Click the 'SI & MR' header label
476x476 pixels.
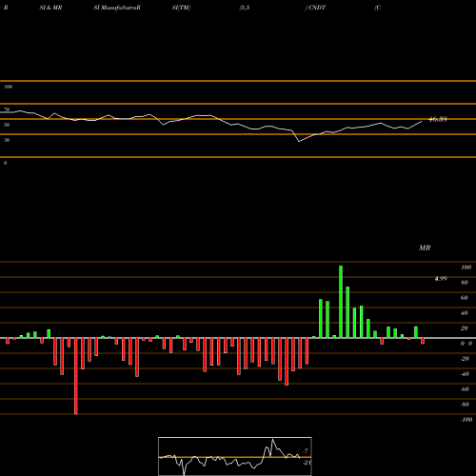point(50,8)
